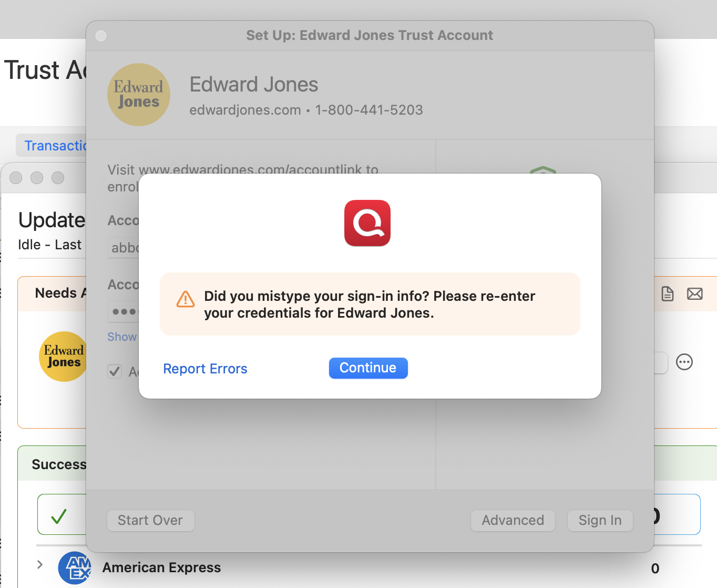Click the account name input field
This screenshot has height=588, width=717.
(124, 248)
